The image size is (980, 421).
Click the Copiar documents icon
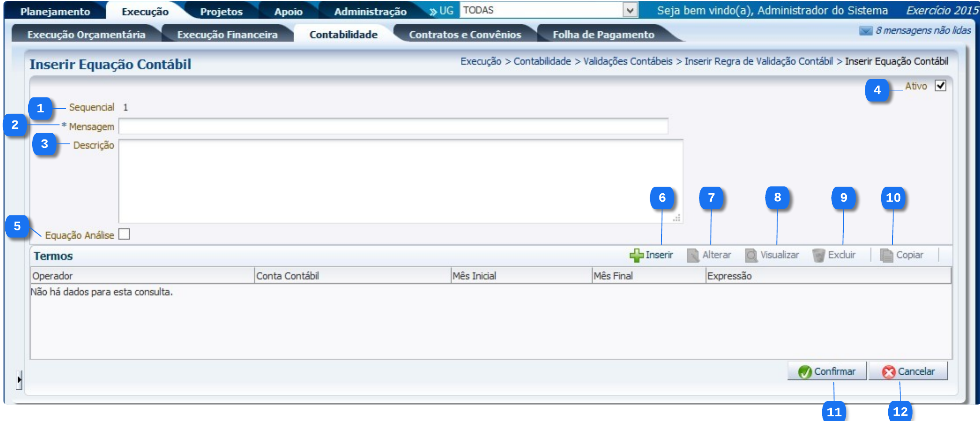tap(886, 255)
